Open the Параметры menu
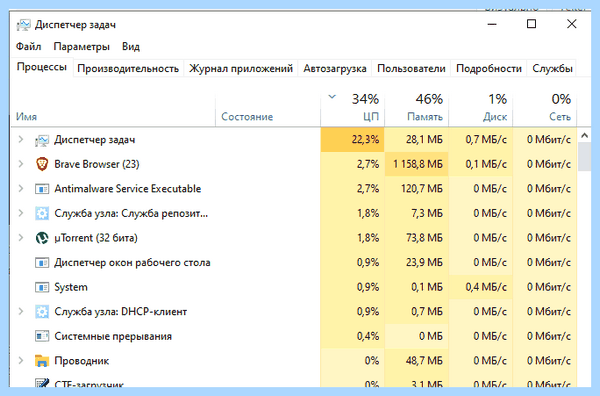The height and width of the screenshot is (396, 600). [82, 47]
